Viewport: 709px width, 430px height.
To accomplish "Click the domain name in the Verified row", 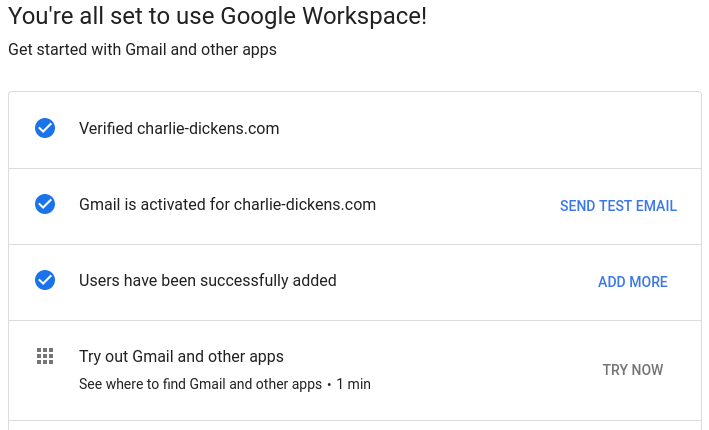I will click(208, 128).
